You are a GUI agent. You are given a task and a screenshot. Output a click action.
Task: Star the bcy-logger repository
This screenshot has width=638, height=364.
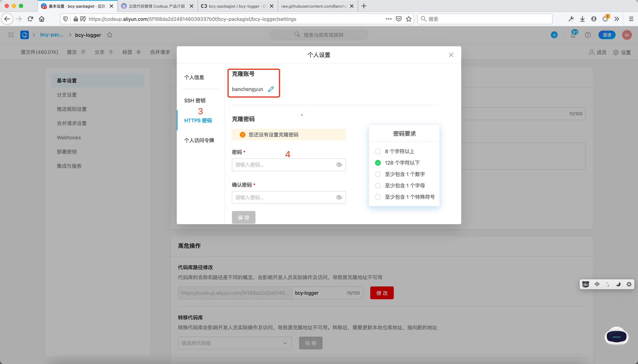point(110,35)
